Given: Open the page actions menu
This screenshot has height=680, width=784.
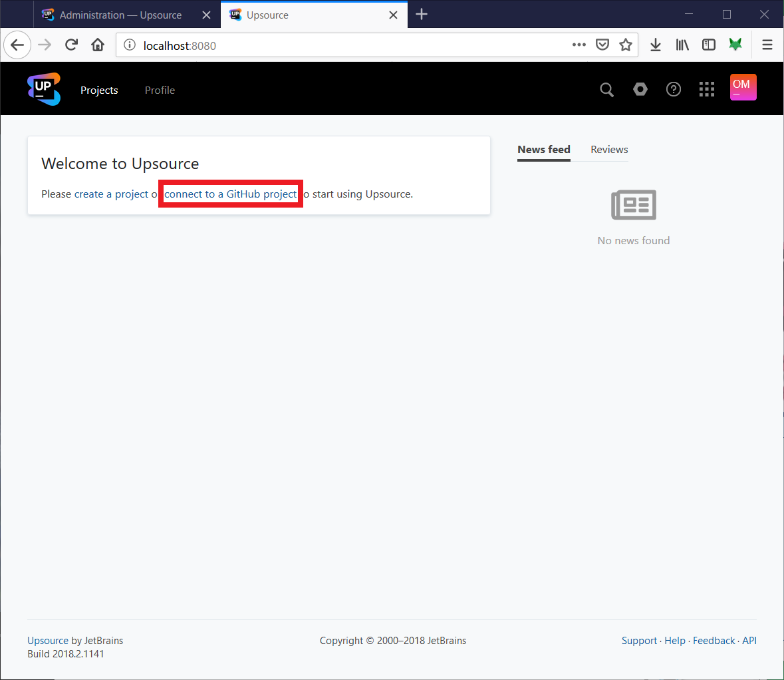Looking at the screenshot, I should [x=579, y=45].
